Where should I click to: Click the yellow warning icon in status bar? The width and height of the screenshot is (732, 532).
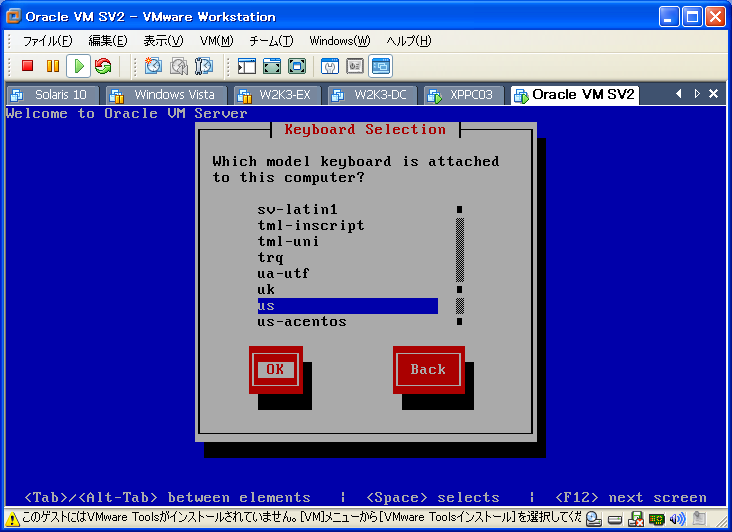click(13, 518)
